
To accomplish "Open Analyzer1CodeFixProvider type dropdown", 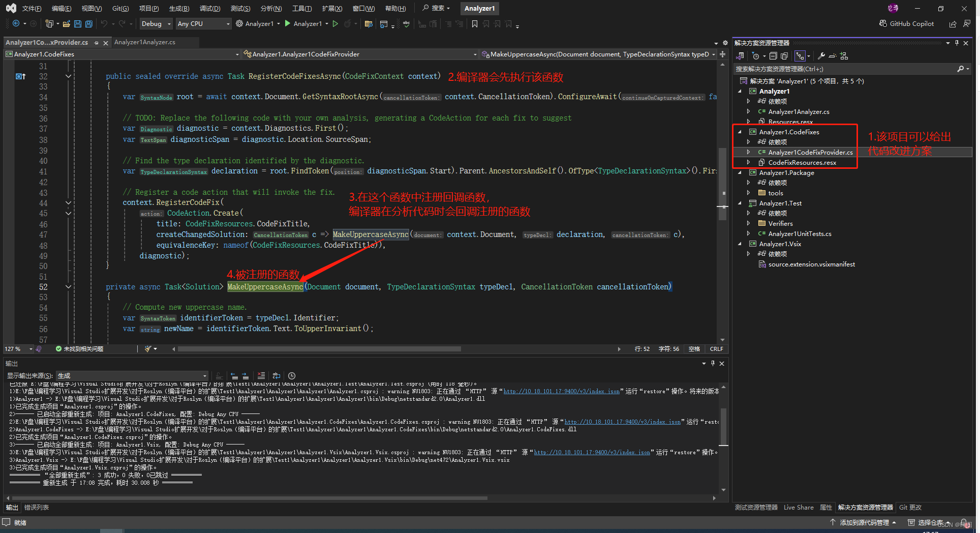I will point(360,54).
